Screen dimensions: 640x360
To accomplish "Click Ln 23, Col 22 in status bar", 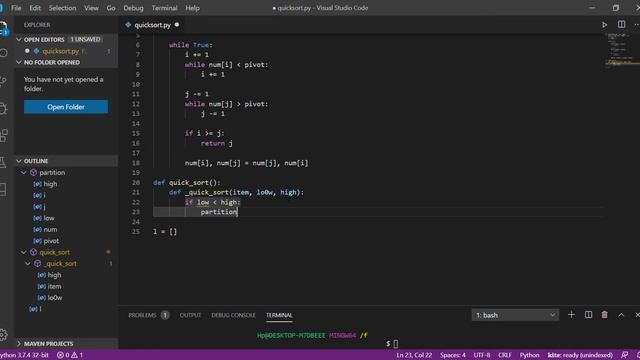I will tap(414, 355).
